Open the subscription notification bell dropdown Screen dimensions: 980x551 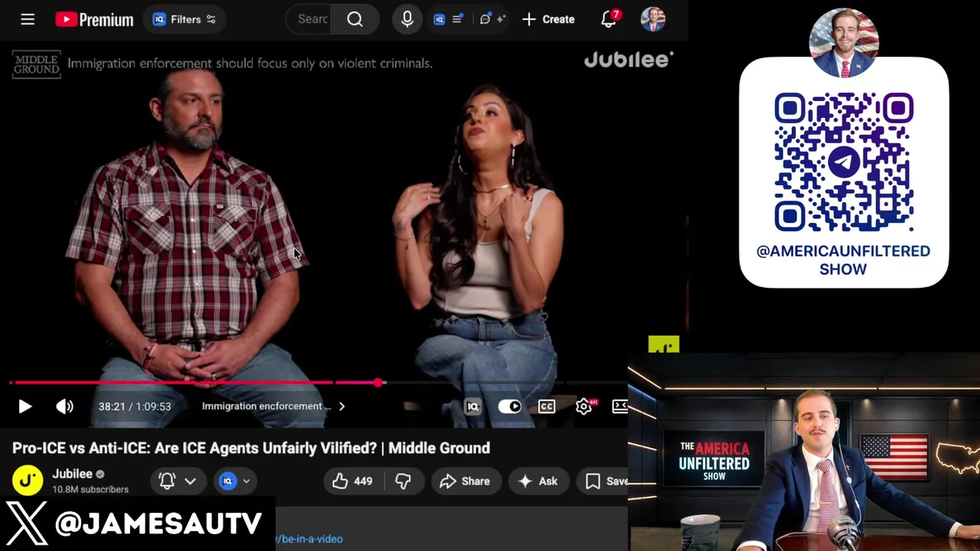(x=177, y=481)
